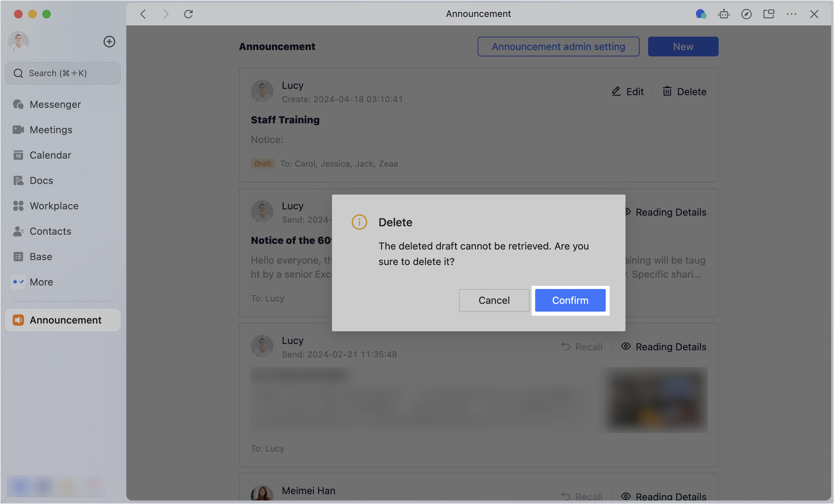Open in new window icon

(769, 14)
